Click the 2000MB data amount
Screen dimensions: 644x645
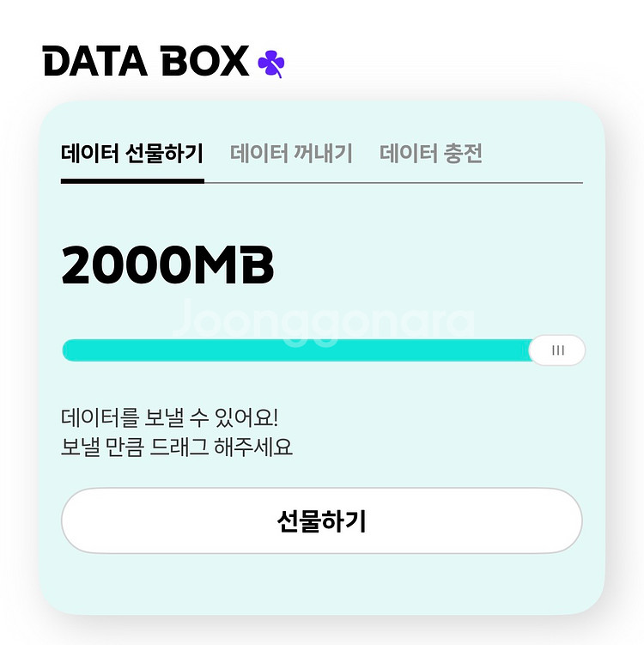(167, 266)
